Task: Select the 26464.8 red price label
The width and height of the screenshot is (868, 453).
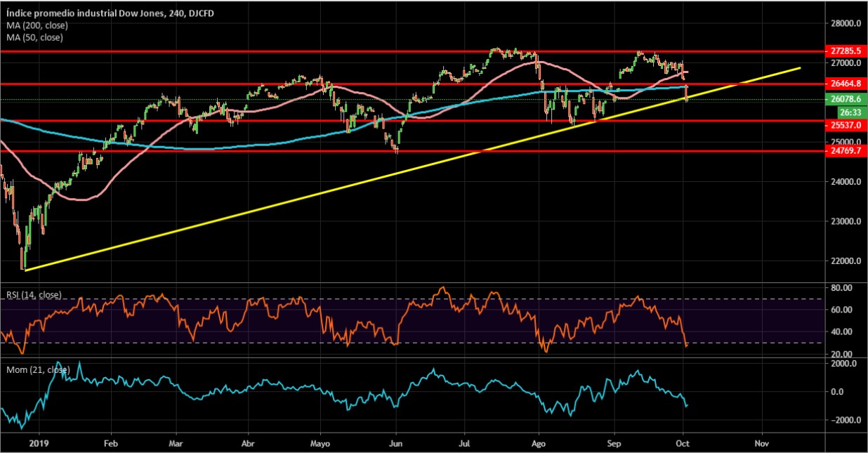Action: coord(846,84)
